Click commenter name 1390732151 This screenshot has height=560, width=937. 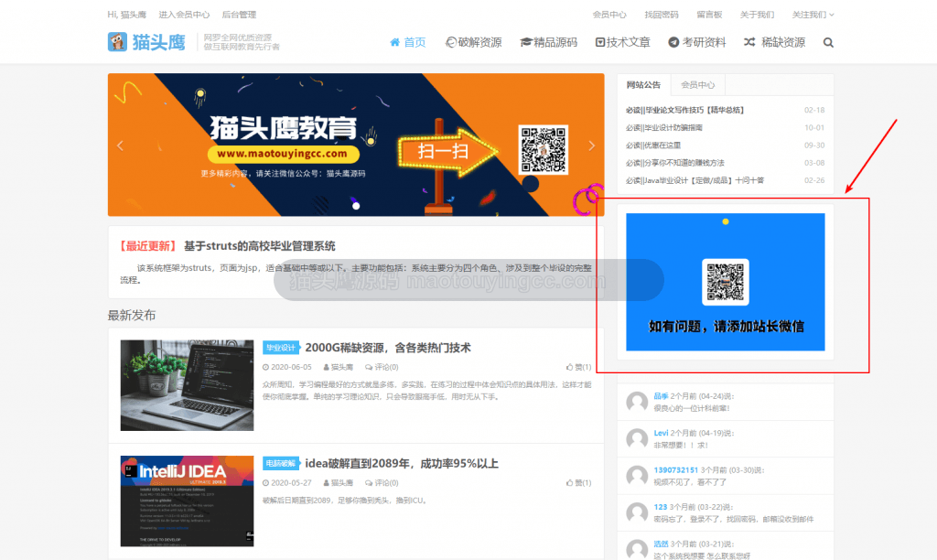676,470
